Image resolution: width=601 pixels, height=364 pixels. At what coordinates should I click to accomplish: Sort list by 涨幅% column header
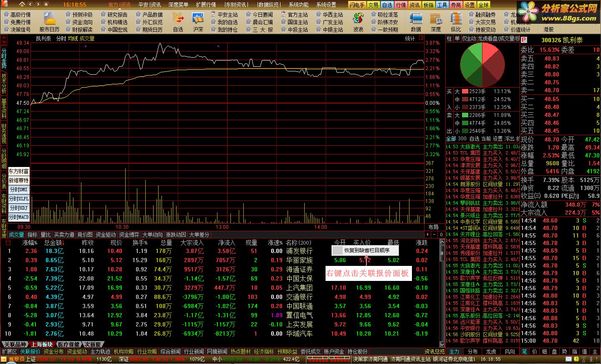click(x=30, y=243)
